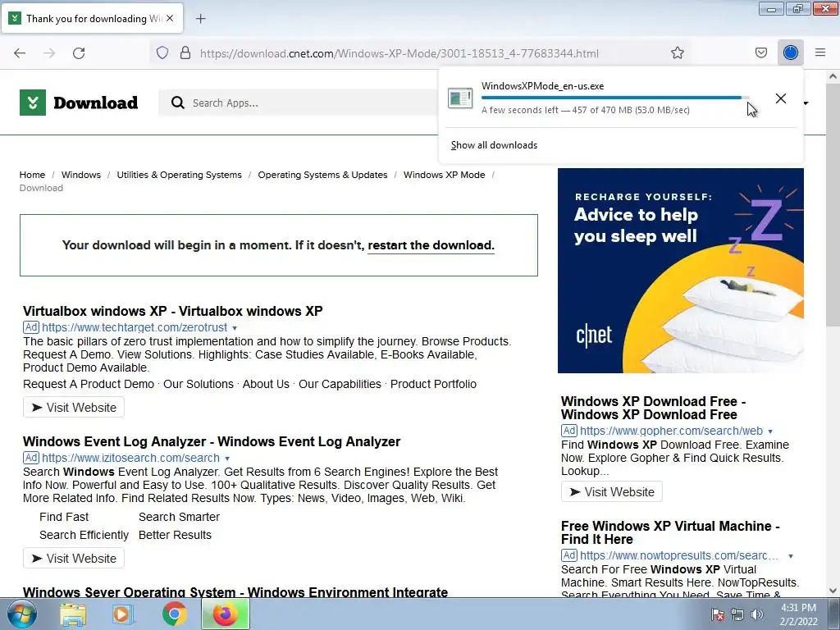The width and height of the screenshot is (840, 630).
Task: Click the address bar URL
Action: [x=399, y=53]
